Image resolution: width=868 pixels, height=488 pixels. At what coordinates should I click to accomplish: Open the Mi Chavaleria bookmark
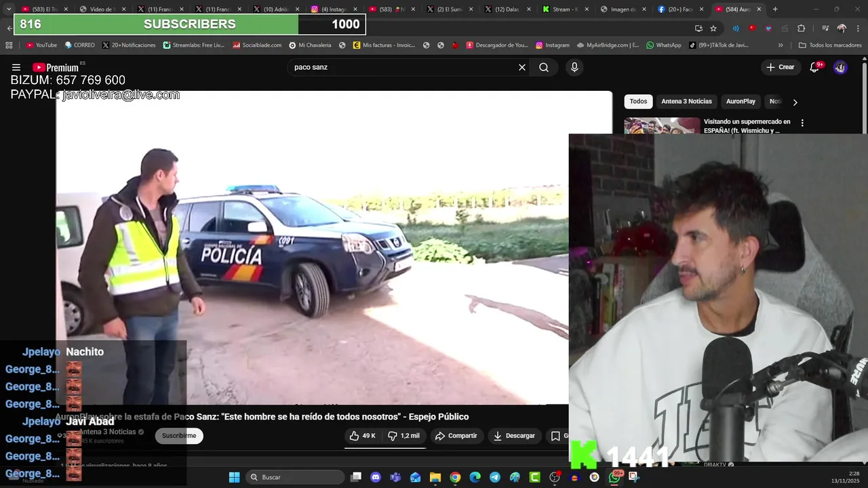pos(310,45)
